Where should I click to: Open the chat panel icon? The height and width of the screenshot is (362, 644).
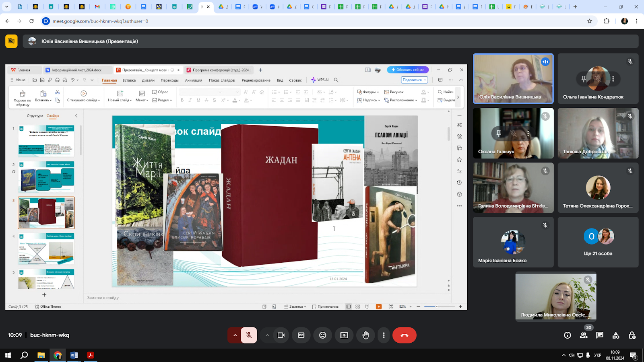[x=600, y=335]
